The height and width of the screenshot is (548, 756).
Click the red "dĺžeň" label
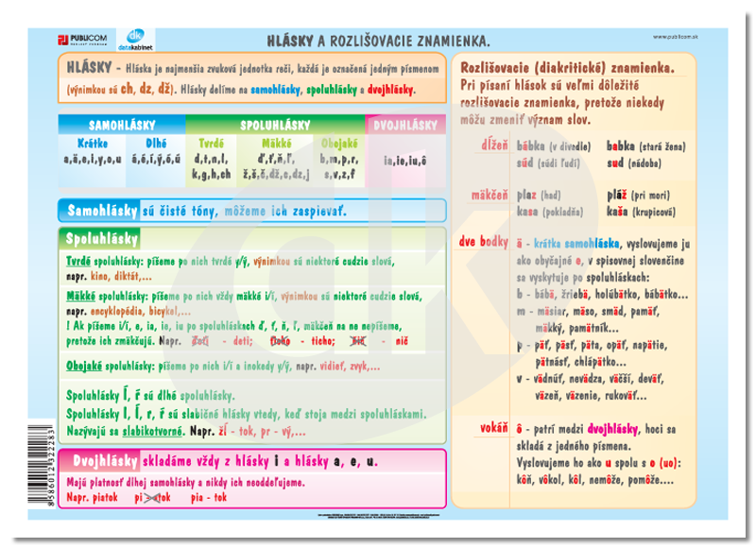494,145
